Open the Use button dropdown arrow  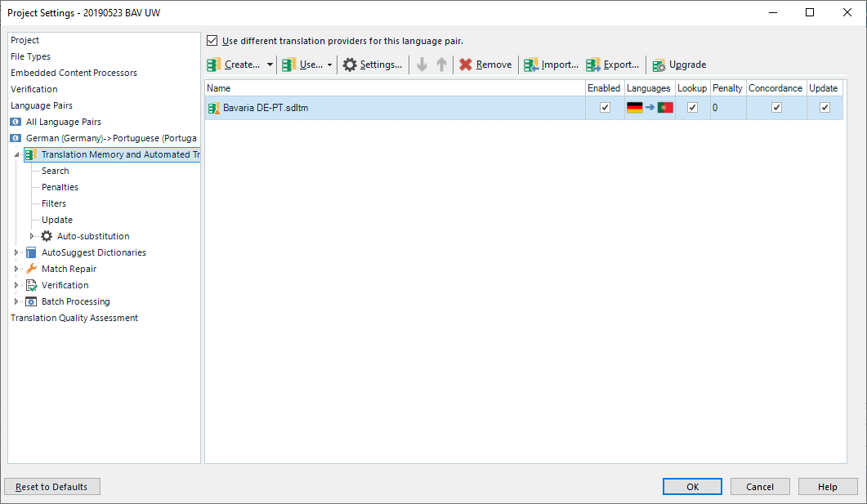tap(329, 65)
